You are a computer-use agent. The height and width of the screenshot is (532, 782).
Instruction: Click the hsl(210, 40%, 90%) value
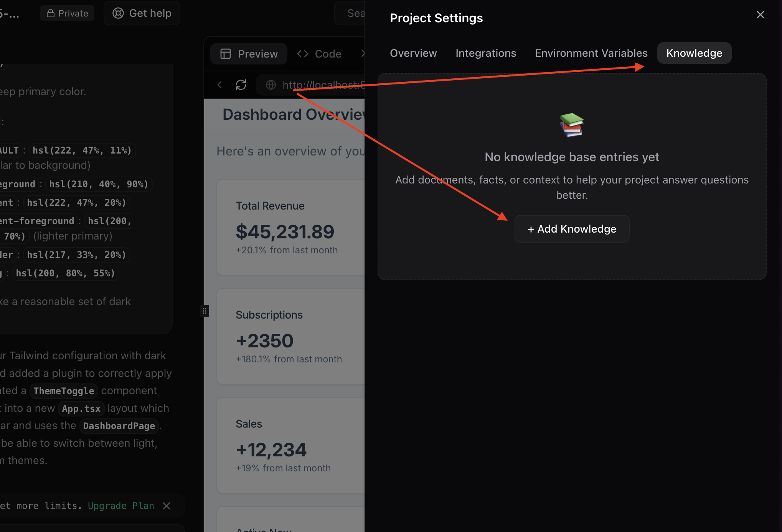[99, 184]
